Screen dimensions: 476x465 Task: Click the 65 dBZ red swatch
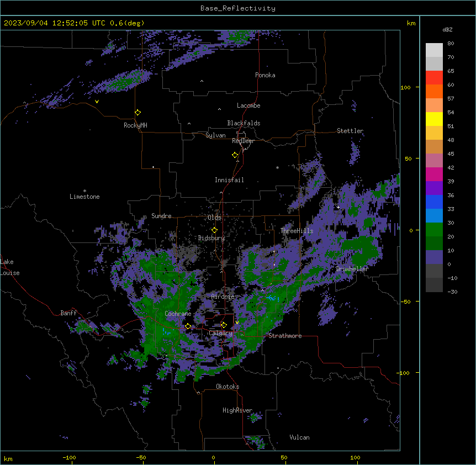[434, 78]
